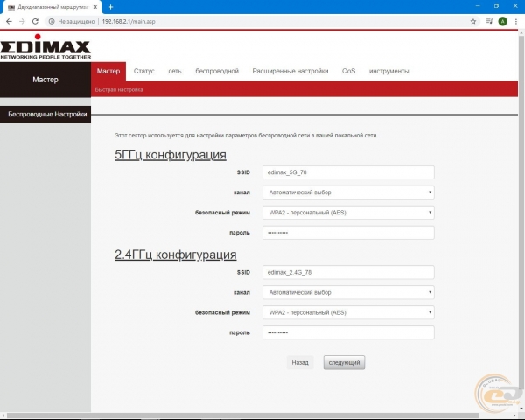
Task: Open a new browser tab
Action: pyautogui.click(x=111, y=7)
